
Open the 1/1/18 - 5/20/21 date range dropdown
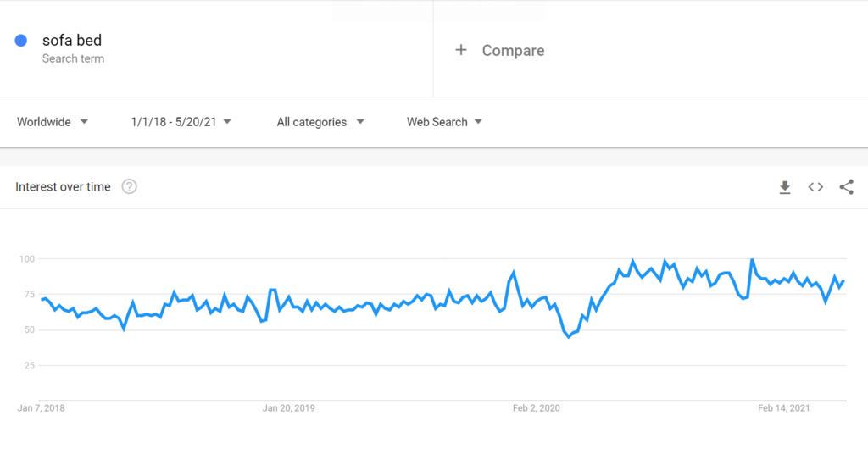point(181,122)
